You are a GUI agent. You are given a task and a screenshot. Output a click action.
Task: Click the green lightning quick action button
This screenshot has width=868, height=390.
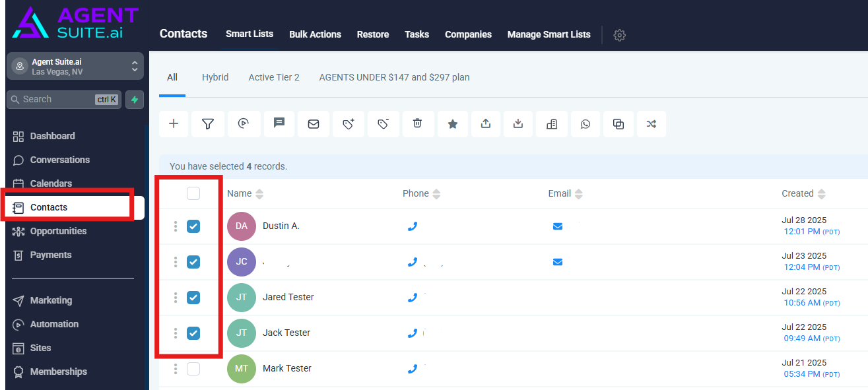135,100
